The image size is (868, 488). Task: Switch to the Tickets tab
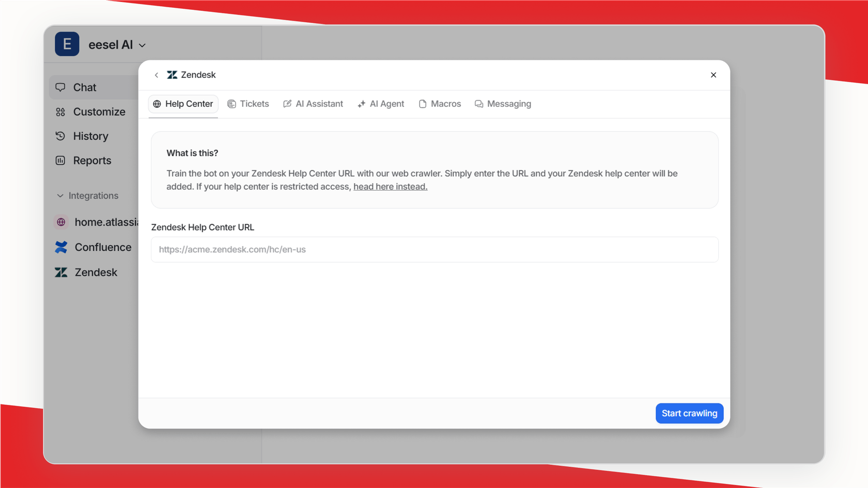(x=249, y=103)
